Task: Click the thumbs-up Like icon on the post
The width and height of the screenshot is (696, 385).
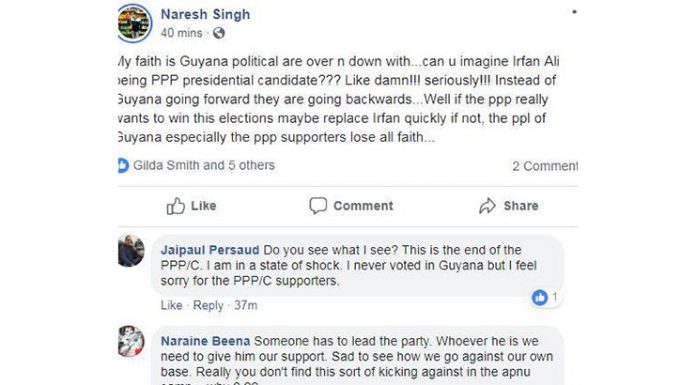Action: (176, 206)
